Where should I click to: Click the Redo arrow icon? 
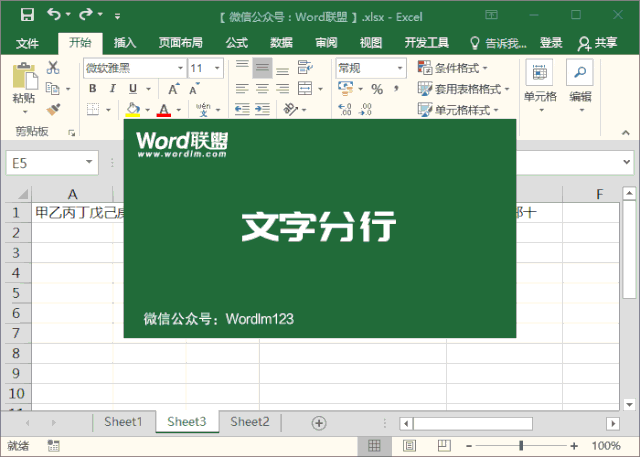point(86,15)
